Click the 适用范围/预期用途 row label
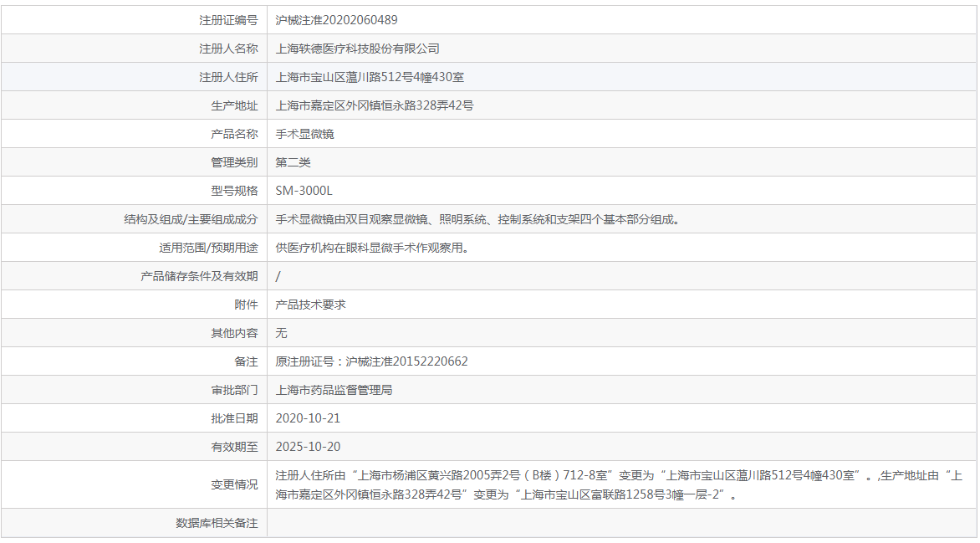980x543 pixels. pos(208,248)
